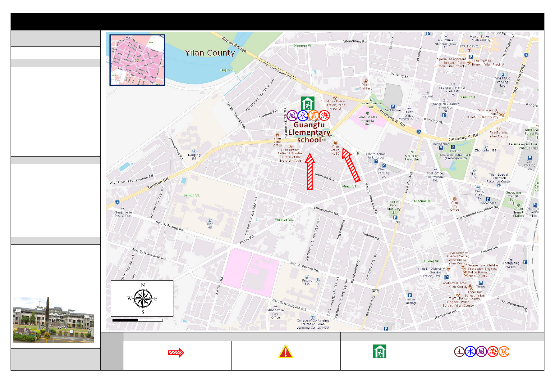Viewport: 555px width, 392px height.
Task: Click the 'Nanxing St.' street label
Action: coord(433,120)
